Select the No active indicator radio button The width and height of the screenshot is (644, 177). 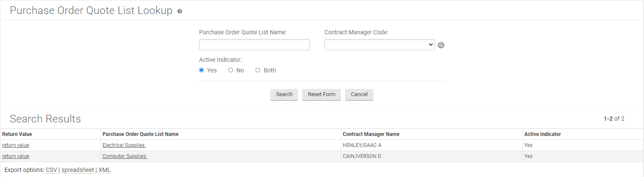(x=231, y=70)
